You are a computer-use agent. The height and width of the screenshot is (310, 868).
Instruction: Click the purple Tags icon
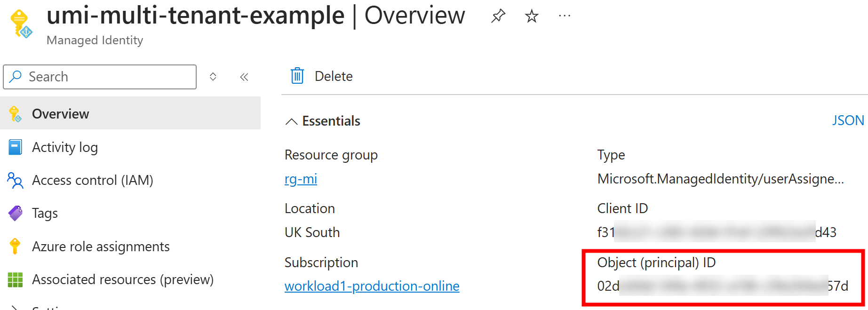tap(15, 213)
